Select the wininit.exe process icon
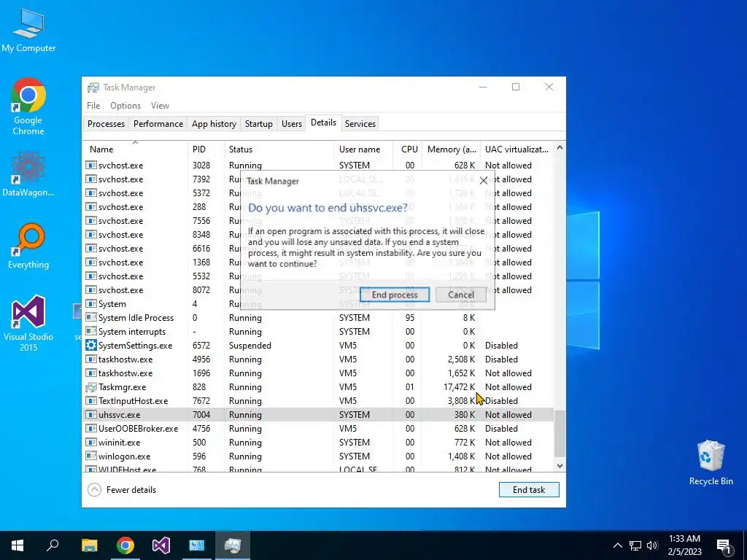Viewport: 747px width, 560px height. coord(90,443)
